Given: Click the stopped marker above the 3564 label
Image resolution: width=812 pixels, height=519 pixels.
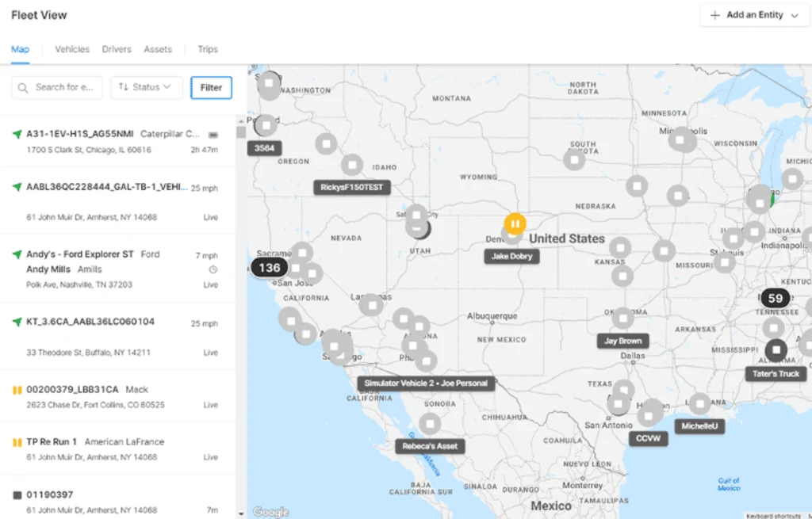Looking at the screenshot, I should click(266, 125).
